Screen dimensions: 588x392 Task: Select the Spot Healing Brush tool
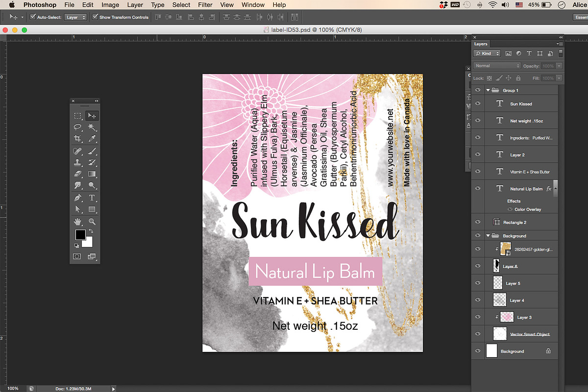click(x=77, y=151)
